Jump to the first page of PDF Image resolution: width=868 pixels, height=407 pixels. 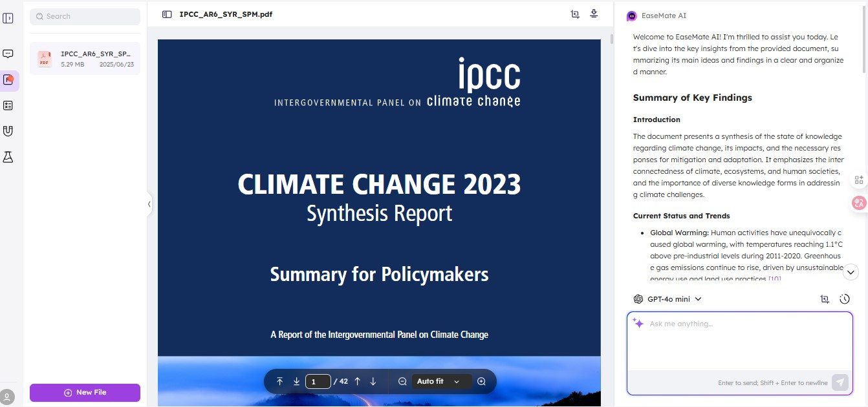tap(279, 382)
